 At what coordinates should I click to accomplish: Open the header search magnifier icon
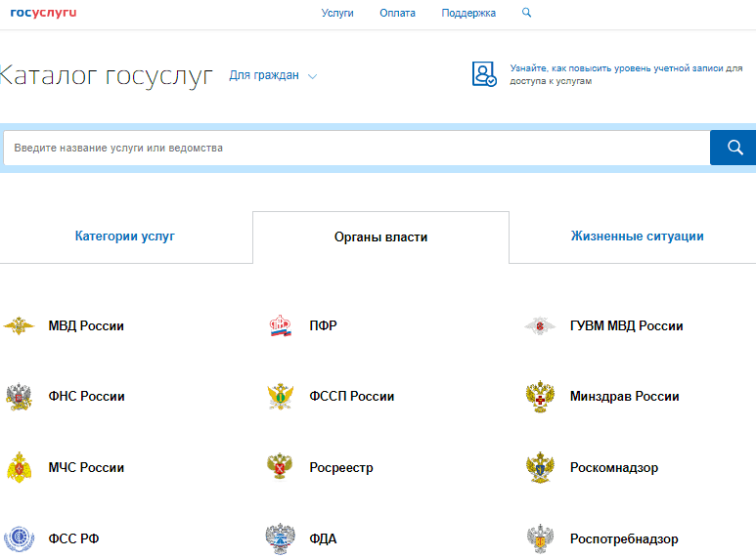coord(526,13)
